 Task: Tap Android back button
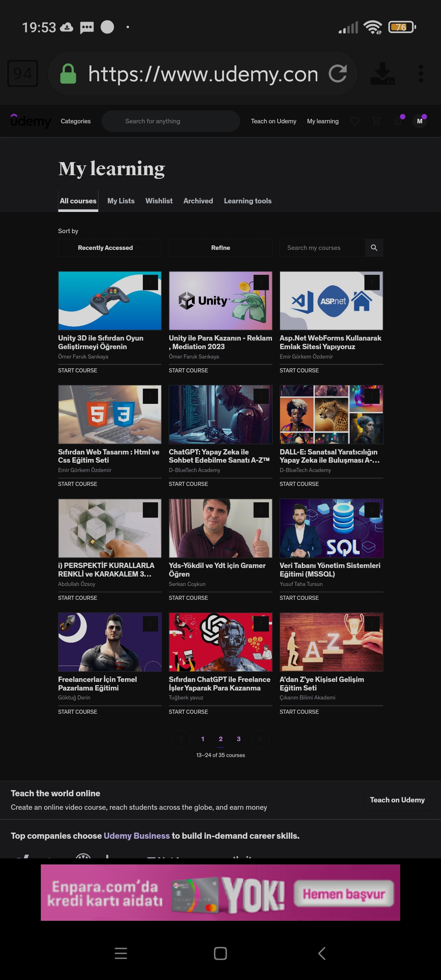tap(322, 953)
